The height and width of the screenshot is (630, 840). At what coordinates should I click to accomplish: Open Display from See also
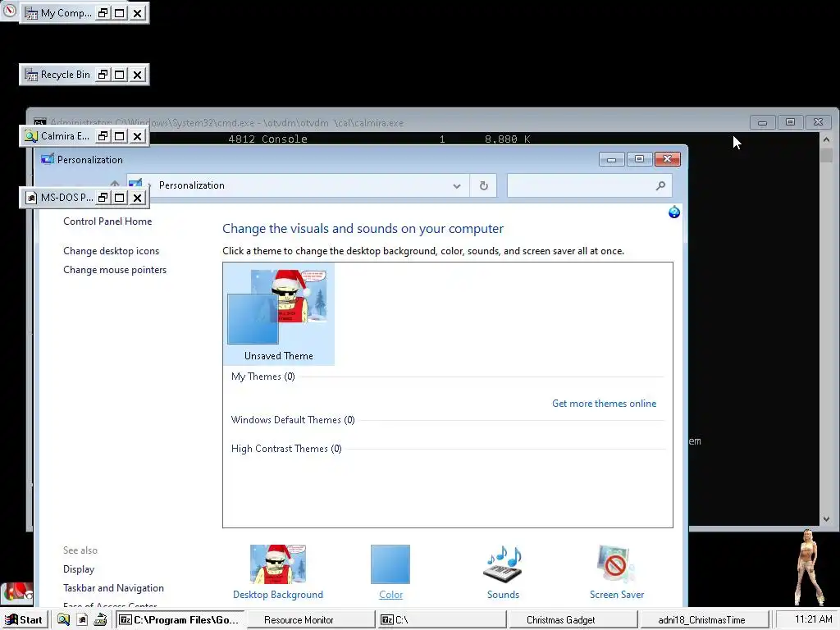click(79, 569)
